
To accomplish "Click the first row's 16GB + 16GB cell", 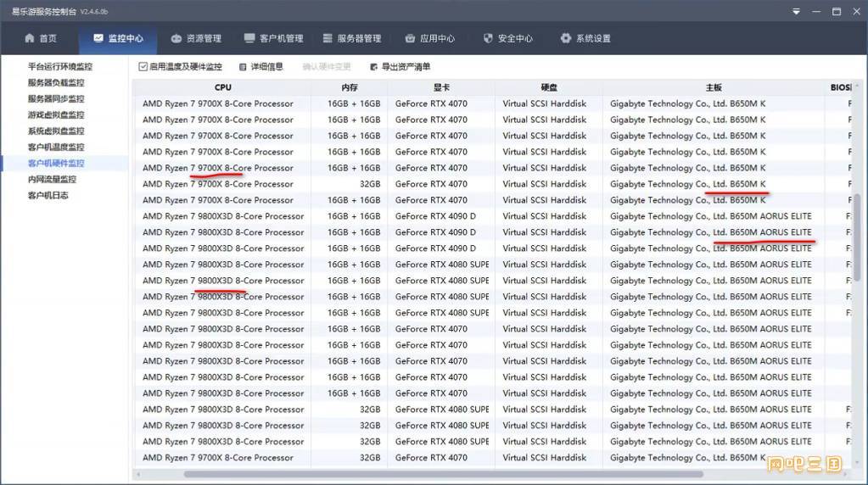I will 354,103.
